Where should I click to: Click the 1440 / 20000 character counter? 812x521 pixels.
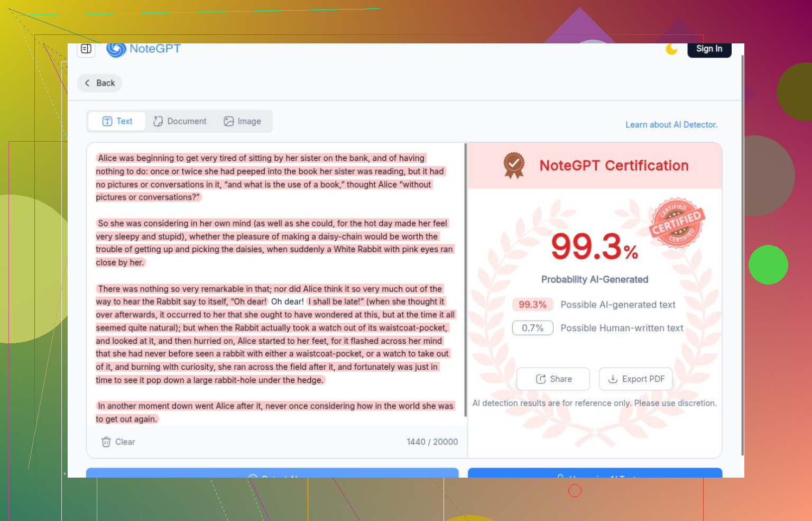[432, 442]
